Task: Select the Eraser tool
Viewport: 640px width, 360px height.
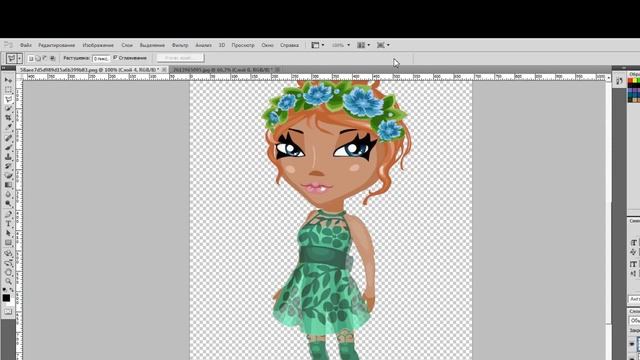Action: pyautogui.click(x=8, y=176)
